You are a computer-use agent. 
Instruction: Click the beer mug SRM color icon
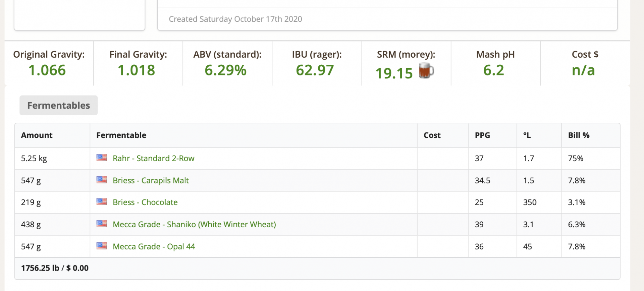[x=426, y=71]
